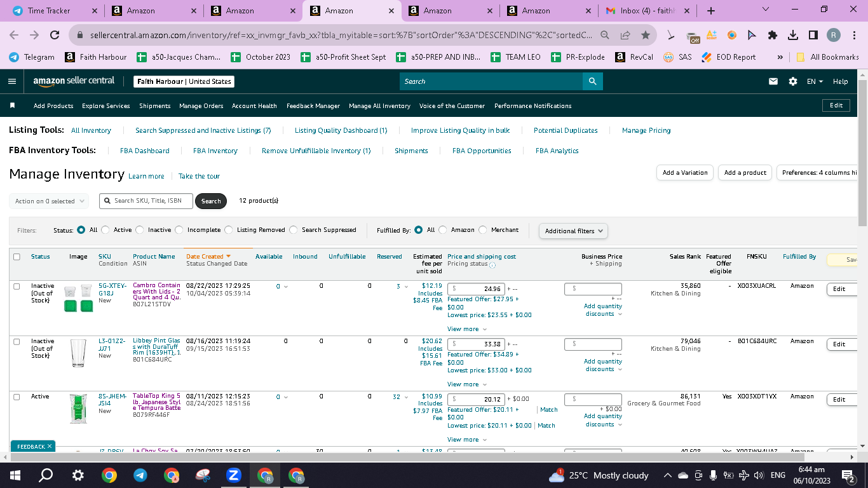Viewport: 868px width, 488px height.
Task: Go back with the browser back arrow
Action: pyautogui.click(x=14, y=35)
